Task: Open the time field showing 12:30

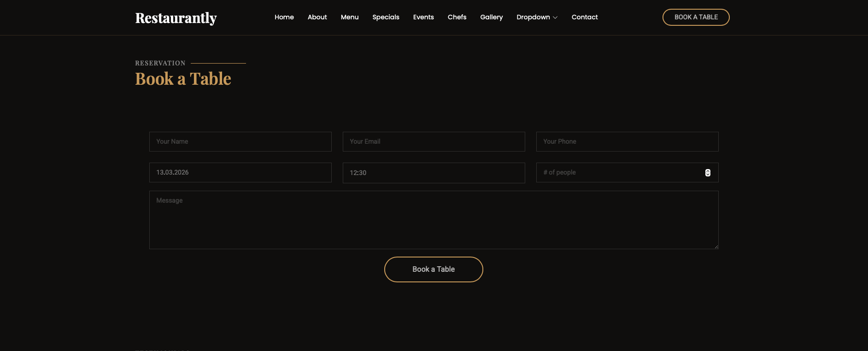Action: (434, 173)
